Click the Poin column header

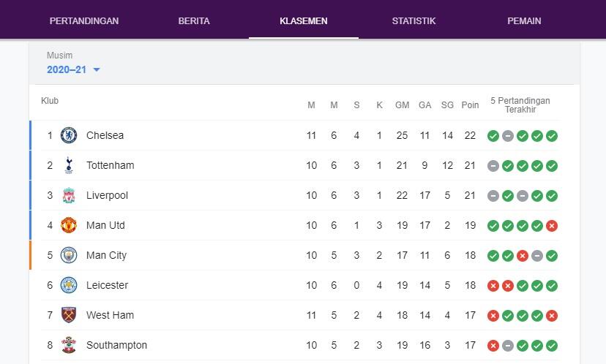point(470,105)
